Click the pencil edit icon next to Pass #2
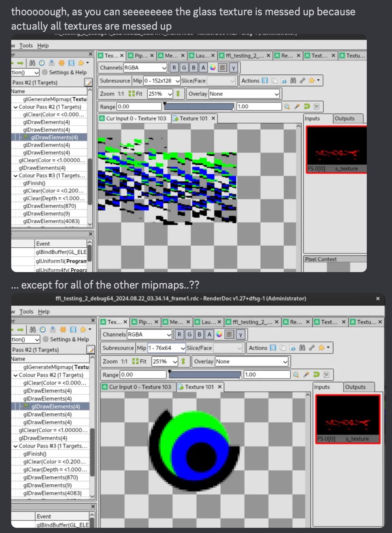392x533 pixels. pyautogui.click(x=88, y=82)
